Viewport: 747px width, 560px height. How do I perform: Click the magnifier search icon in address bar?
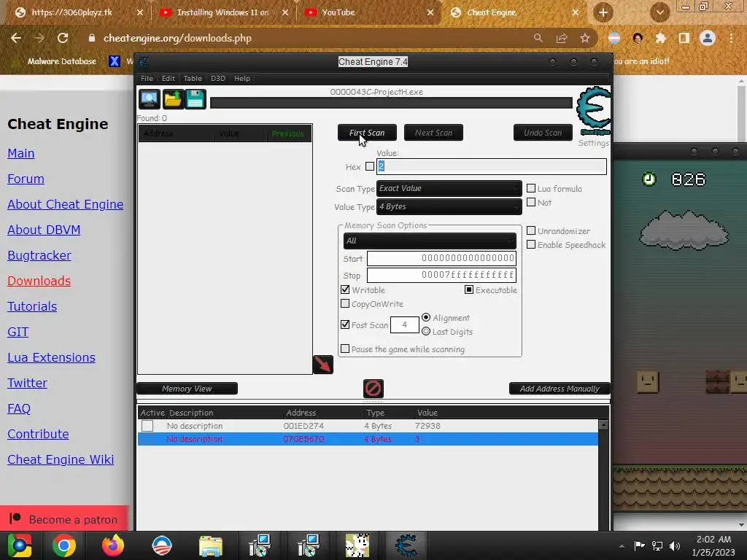538,38
